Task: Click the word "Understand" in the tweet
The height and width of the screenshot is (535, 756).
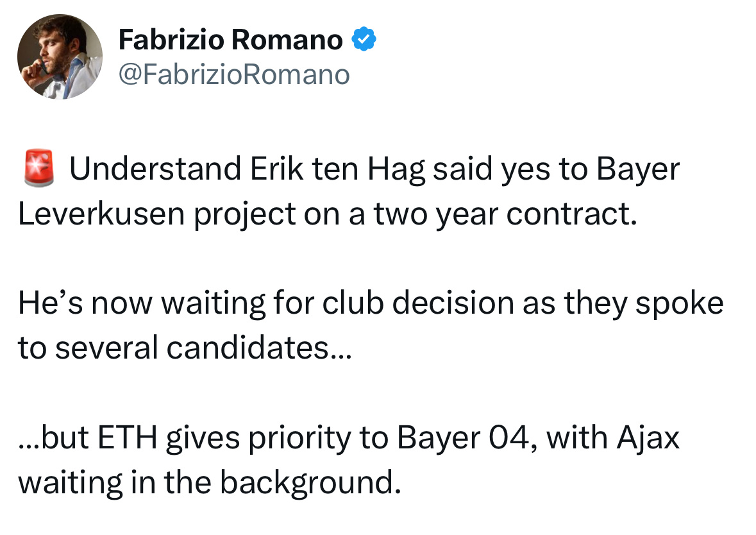Action: 155,169
